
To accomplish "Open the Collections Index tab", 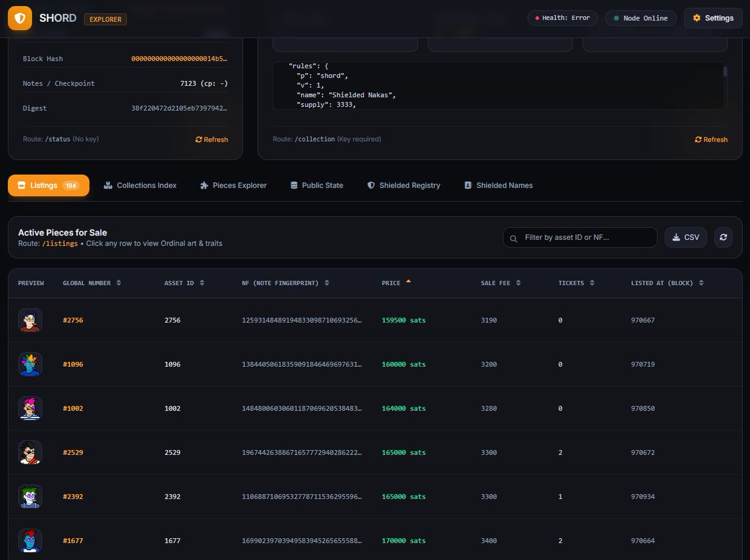I will coord(140,186).
